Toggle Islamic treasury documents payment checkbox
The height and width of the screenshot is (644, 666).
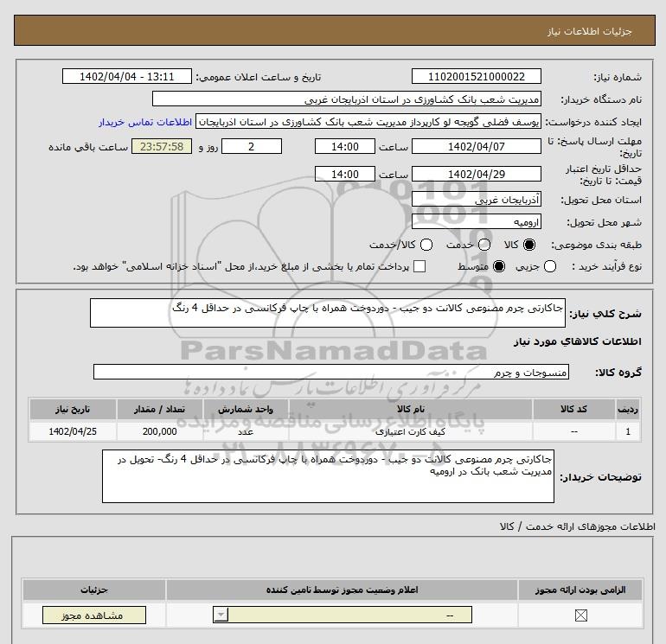419,266
